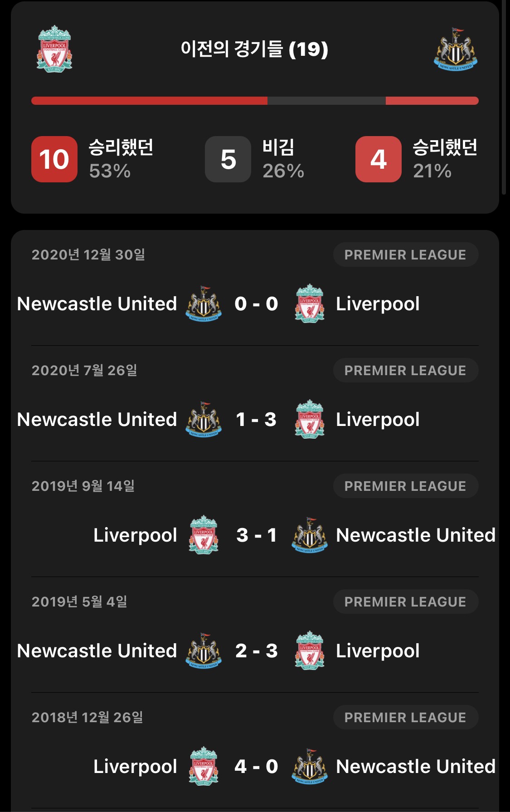Open the 1 - 3 match score
This screenshot has height=812, width=510.
256,420
